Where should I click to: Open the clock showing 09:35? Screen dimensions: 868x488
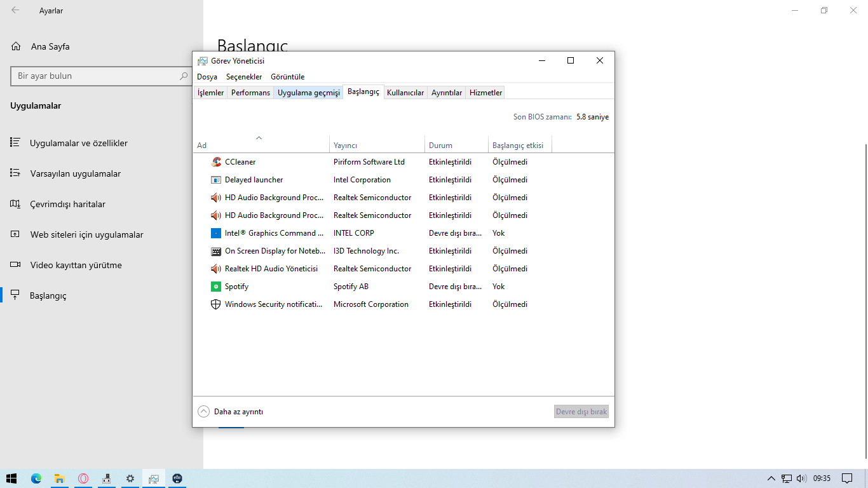pyautogui.click(x=822, y=478)
